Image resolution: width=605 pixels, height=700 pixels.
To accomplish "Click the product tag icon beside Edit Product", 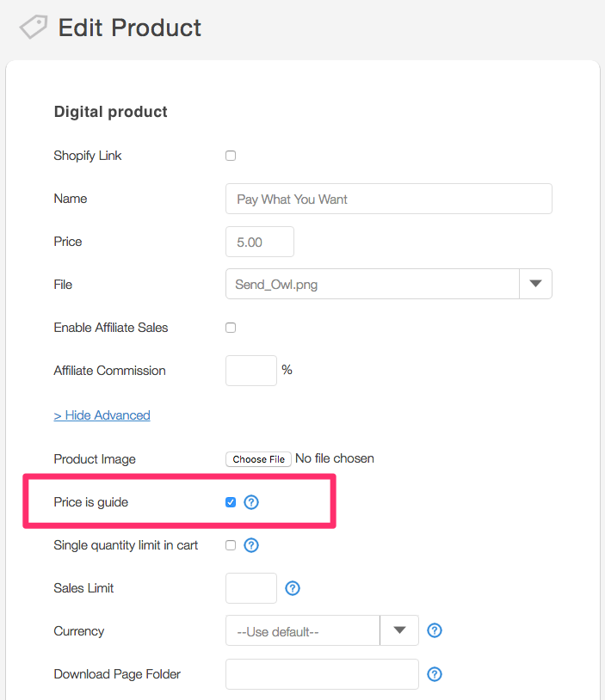I will click(33, 28).
